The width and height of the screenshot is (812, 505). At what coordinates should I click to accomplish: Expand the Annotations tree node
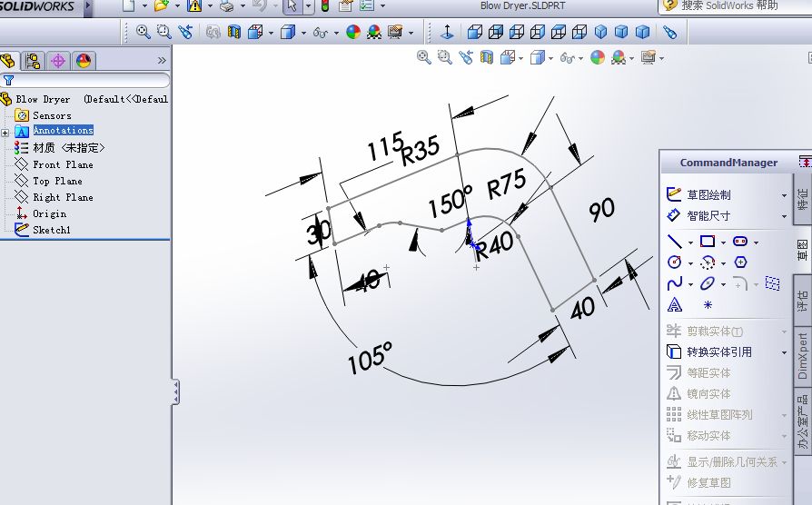click(x=5, y=132)
